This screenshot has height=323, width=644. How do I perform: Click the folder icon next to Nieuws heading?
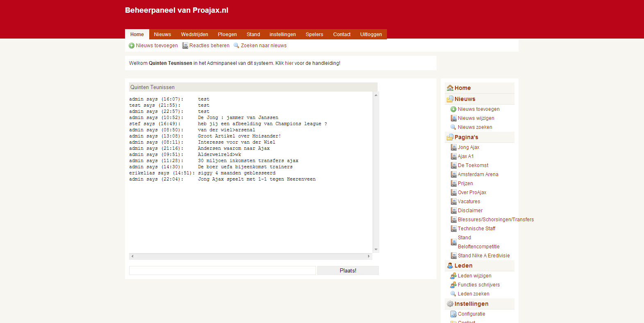pos(450,99)
